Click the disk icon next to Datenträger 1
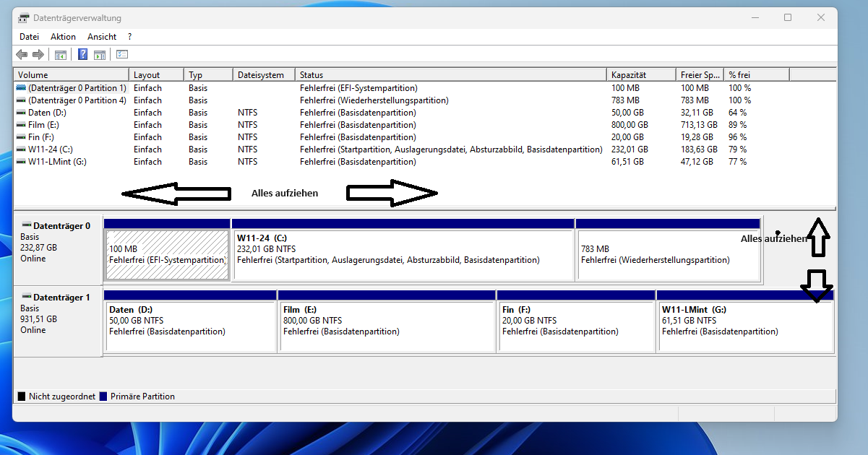The height and width of the screenshot is (455, 868). coord(27,297)
